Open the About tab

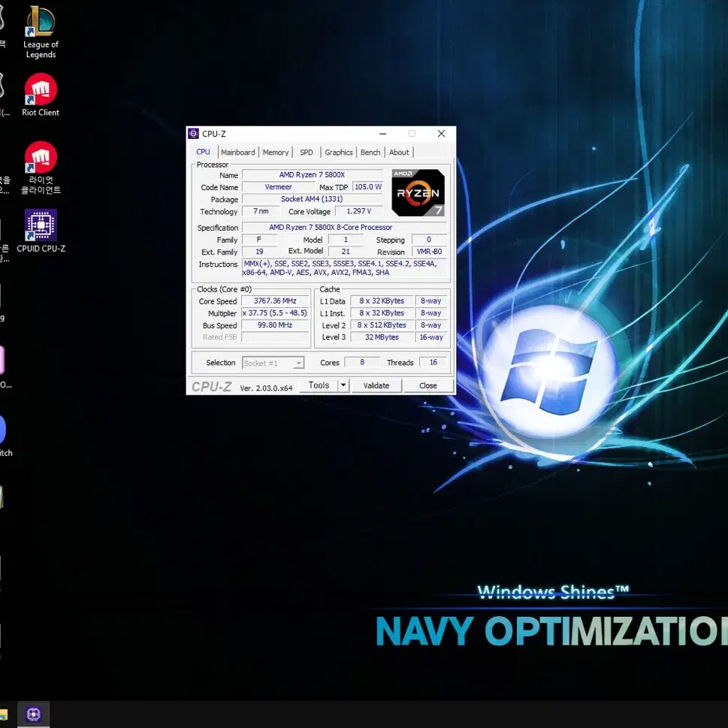(x=399, y=153)
